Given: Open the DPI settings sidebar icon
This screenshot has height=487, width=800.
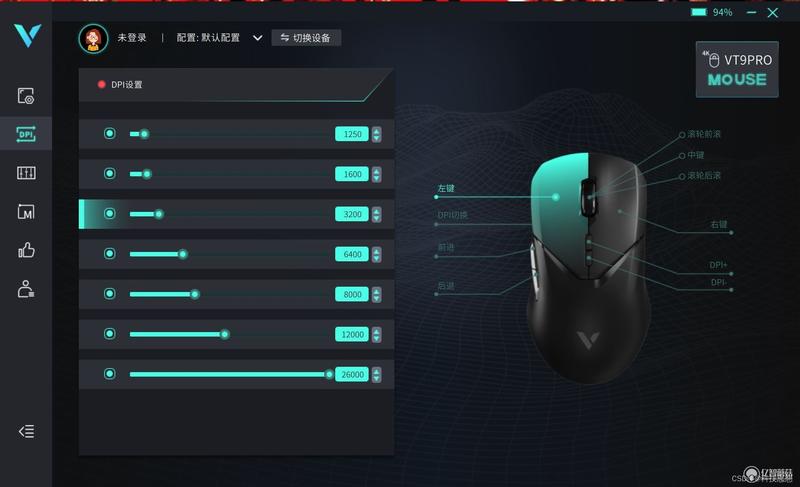Looking at the screenshot, I should [26, 134].
